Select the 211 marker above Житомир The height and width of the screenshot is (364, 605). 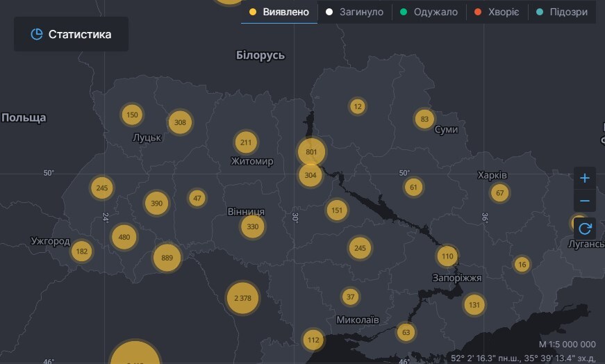coord(246,143)
